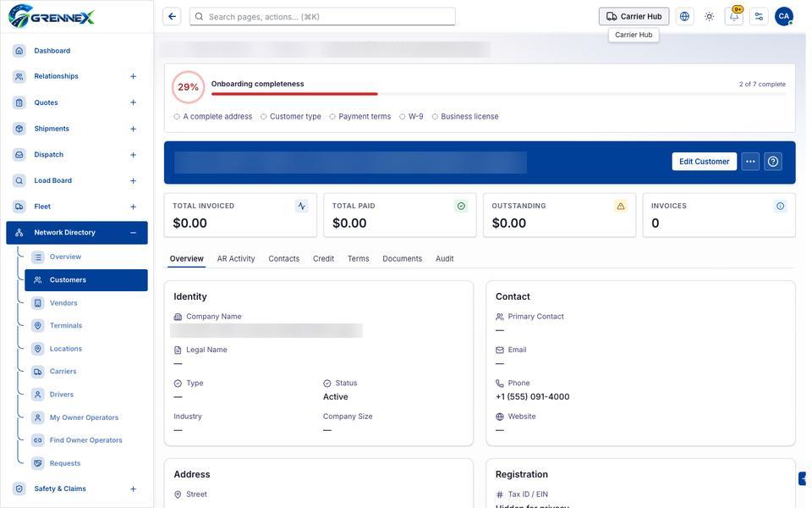The image size is (812, 508).
Task: Click the back arrow button
Action: pos(172,17)
